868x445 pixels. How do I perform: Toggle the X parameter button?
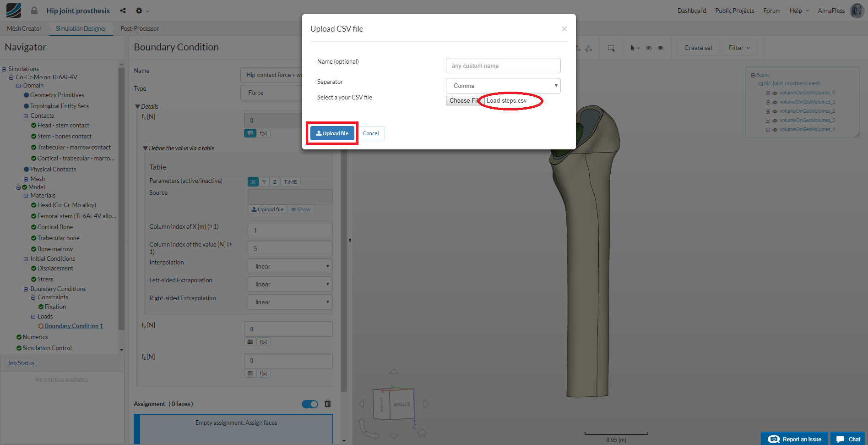[x=253, y=182]
